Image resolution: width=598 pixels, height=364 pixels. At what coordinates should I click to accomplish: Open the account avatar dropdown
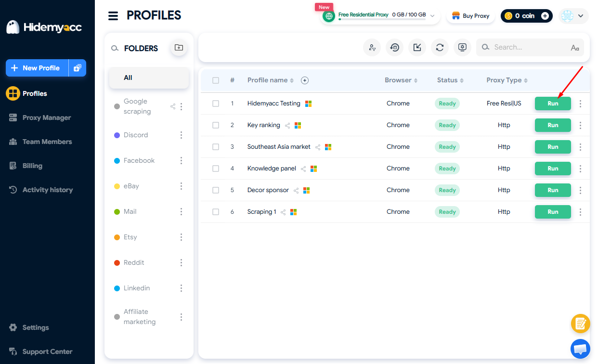(574, 16)
